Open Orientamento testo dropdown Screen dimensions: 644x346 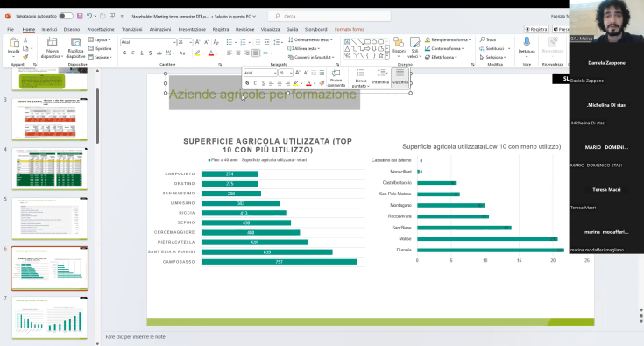310,39
